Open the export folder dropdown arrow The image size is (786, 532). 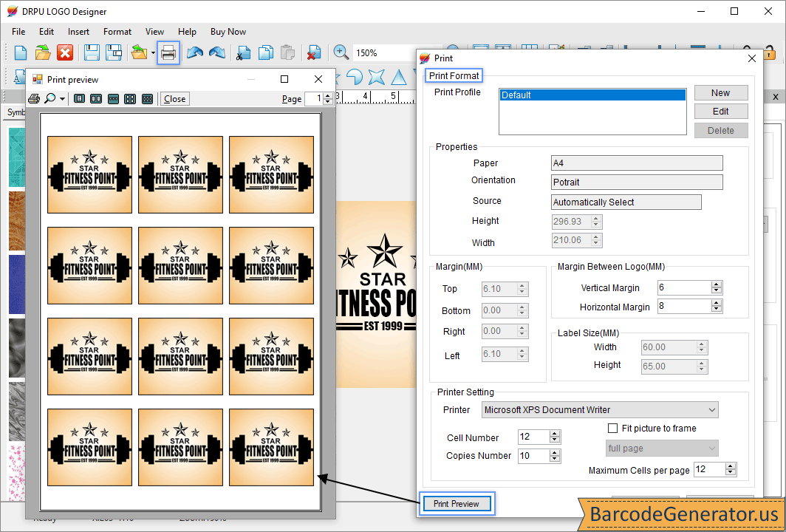pyautogui.click(x=153, y=52)
